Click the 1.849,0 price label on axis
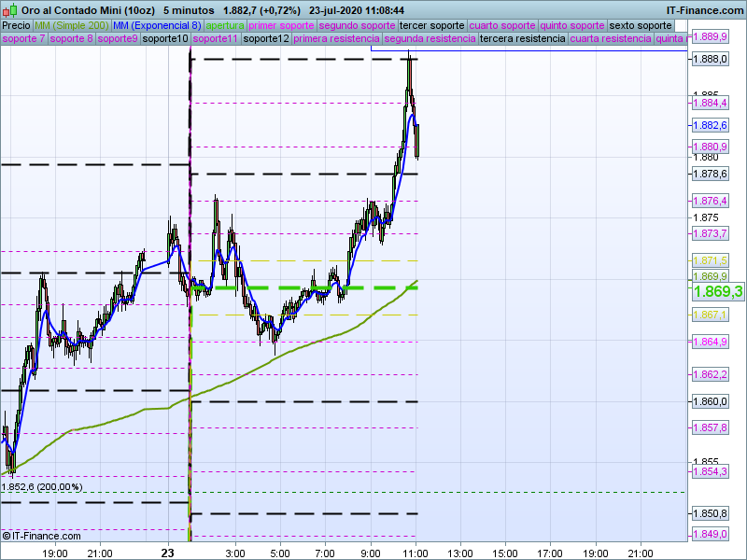 711,534
